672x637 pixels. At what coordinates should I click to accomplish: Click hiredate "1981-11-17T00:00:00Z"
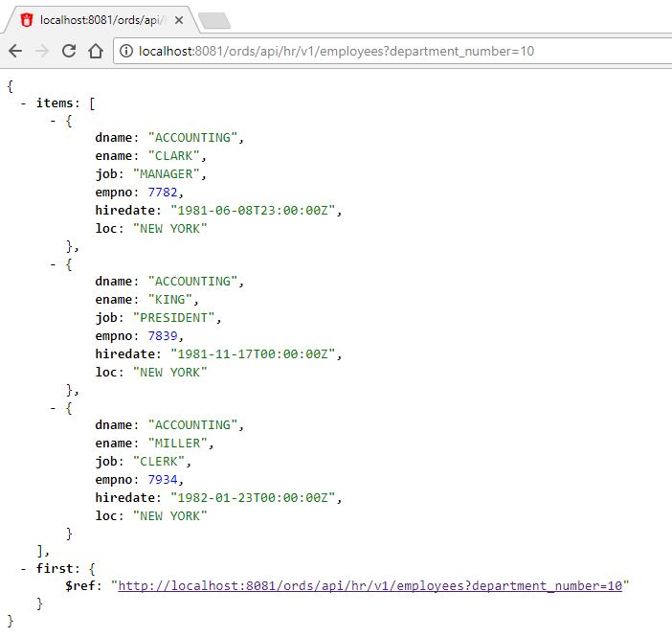(253, 353)
